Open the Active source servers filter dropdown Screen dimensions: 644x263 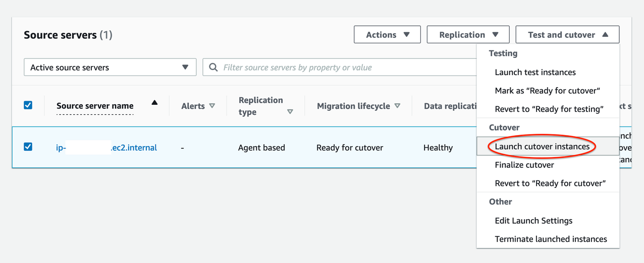tap(110, 68)
